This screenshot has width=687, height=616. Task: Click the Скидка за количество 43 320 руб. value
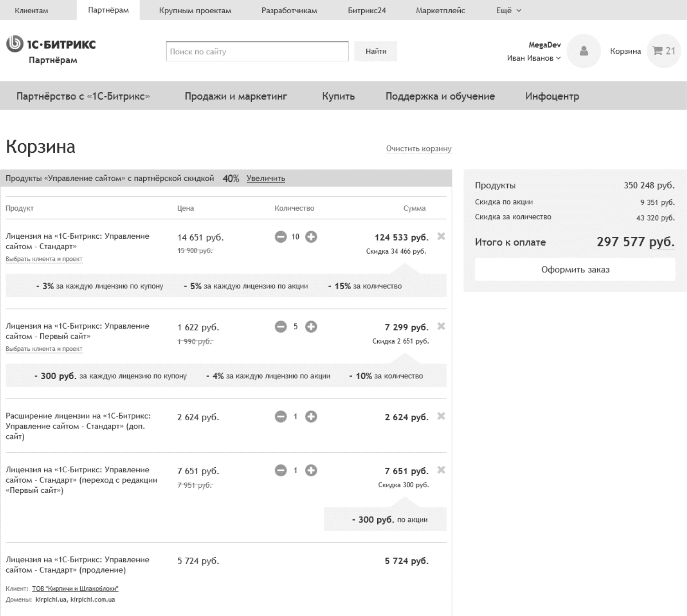tap(656, 218)
